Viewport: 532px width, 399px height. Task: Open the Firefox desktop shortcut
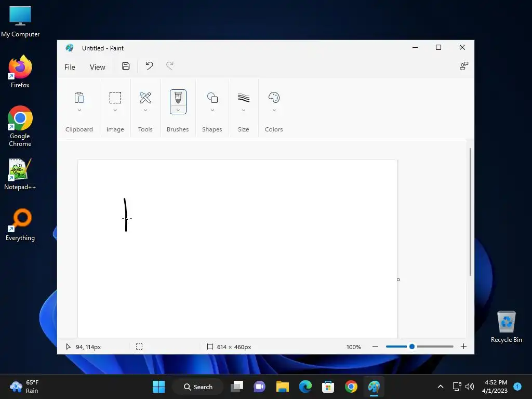(x=20, y=72)
